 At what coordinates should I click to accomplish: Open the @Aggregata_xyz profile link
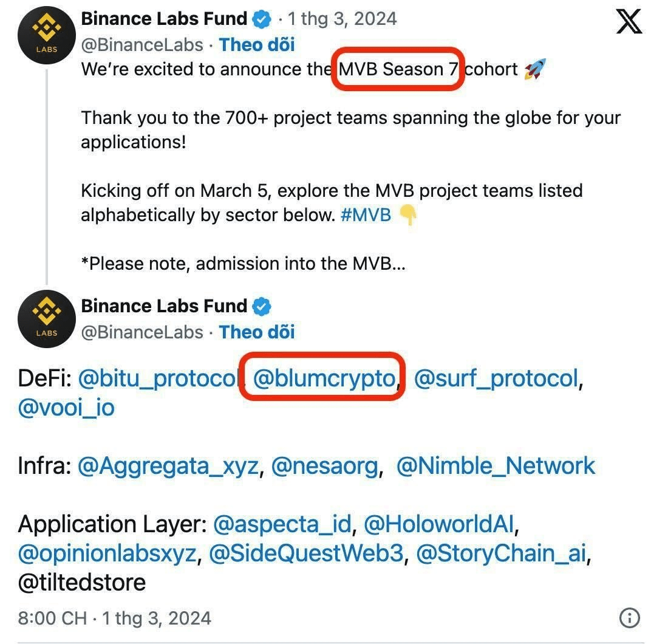169,466
